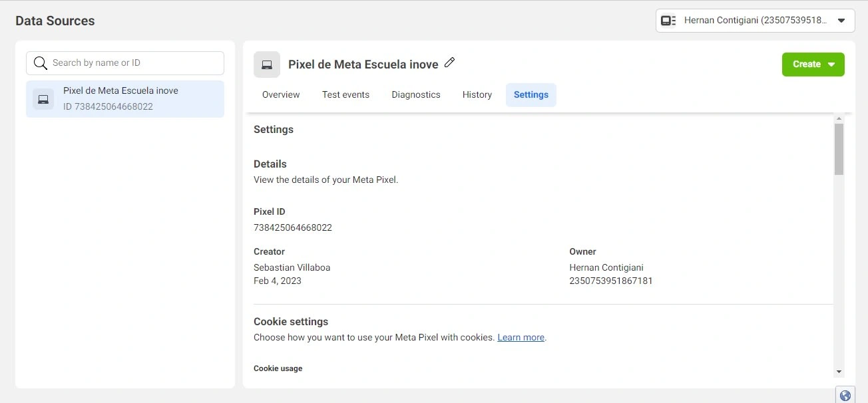Click the Cookie usage label

click(278, 368)
